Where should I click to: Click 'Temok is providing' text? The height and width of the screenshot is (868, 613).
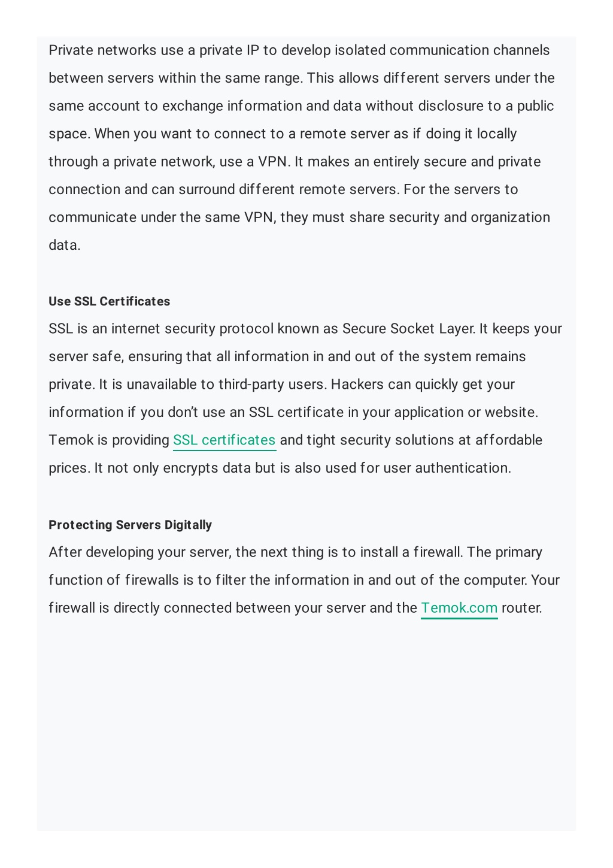(x=109, y=440)
